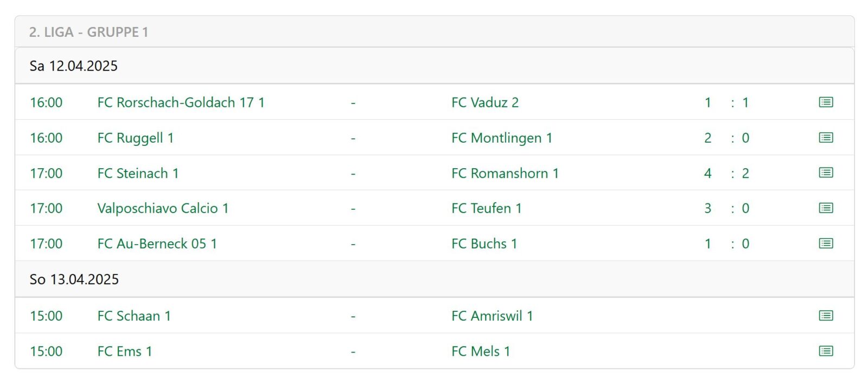Select the FC Ruggell 1 team link
868x384 pixels.
[x=135, y=138]
